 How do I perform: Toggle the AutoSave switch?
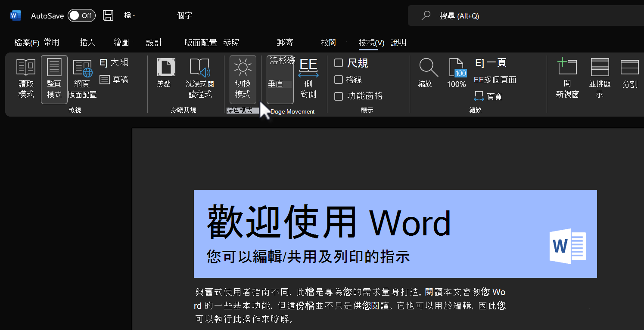(x=81, y=15)
